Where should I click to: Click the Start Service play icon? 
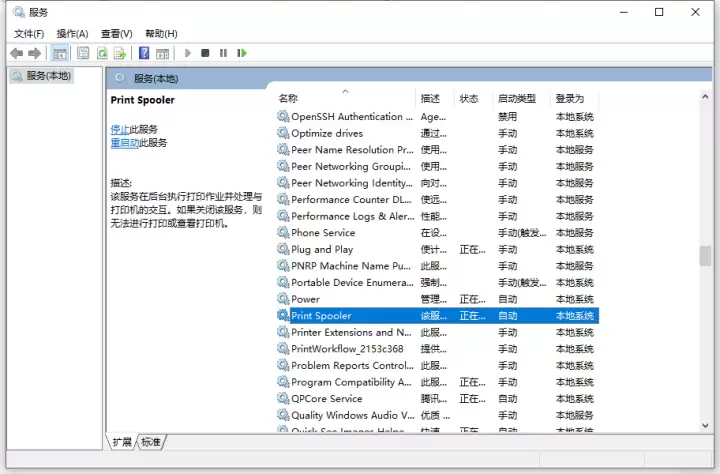coord(187,53)
